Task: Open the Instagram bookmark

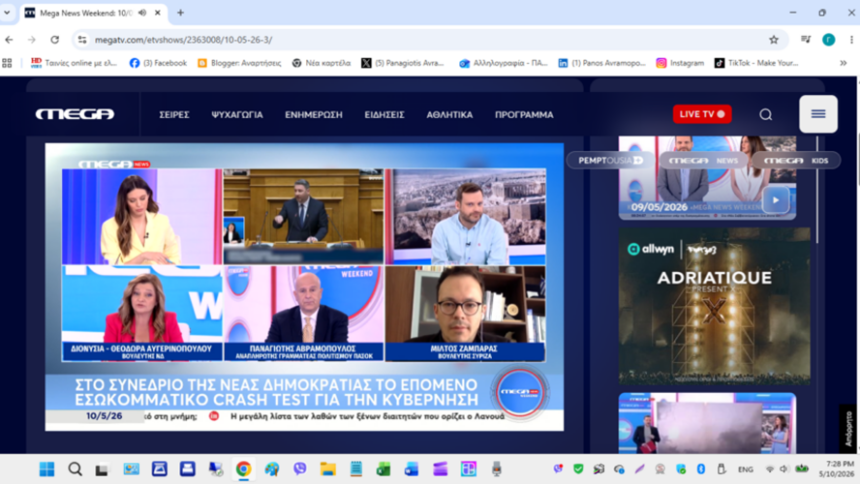Action: click(x=680, y=63)
